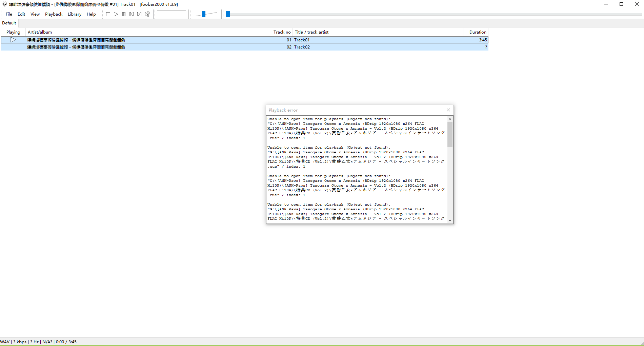This screenshot has width=644, height=346.
Task: Click the Playing column header
Action: pyautogui.click(x=13, y=32)
